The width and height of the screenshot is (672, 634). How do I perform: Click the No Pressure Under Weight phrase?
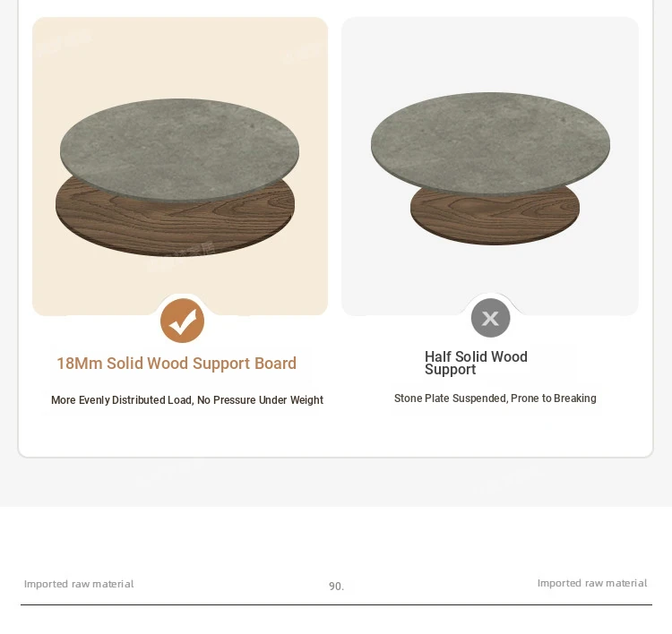coord(260,400)
